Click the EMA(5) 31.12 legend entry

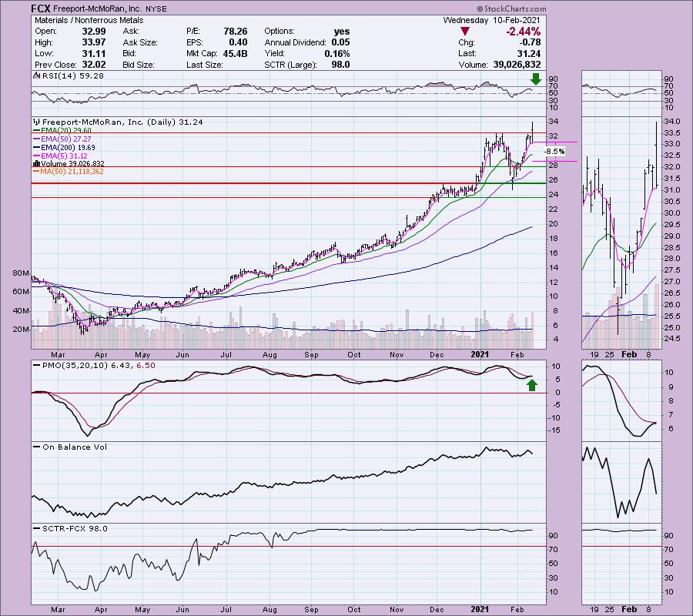click(x=64, y=156)
